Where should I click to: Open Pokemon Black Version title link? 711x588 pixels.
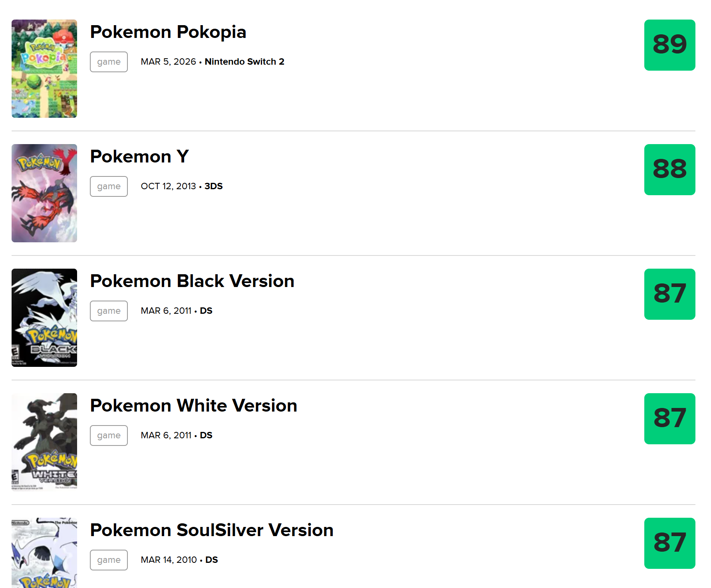[x=192, y=281]
